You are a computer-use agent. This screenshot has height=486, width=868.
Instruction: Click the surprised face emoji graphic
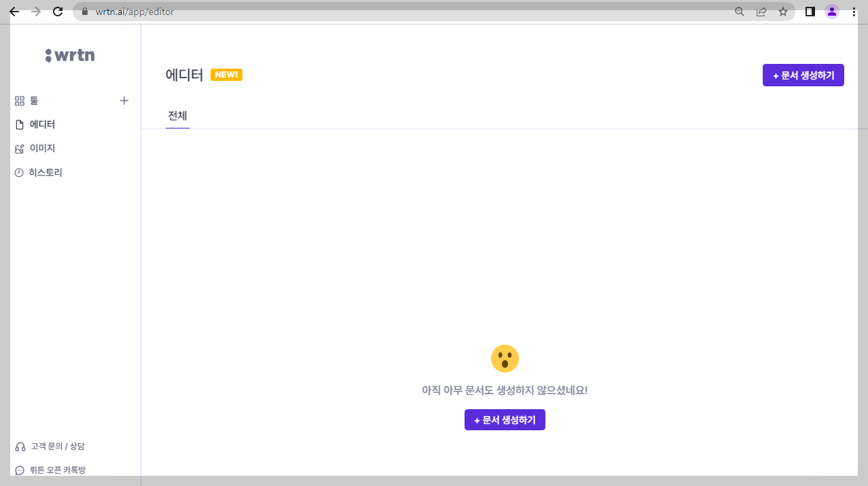505,358
